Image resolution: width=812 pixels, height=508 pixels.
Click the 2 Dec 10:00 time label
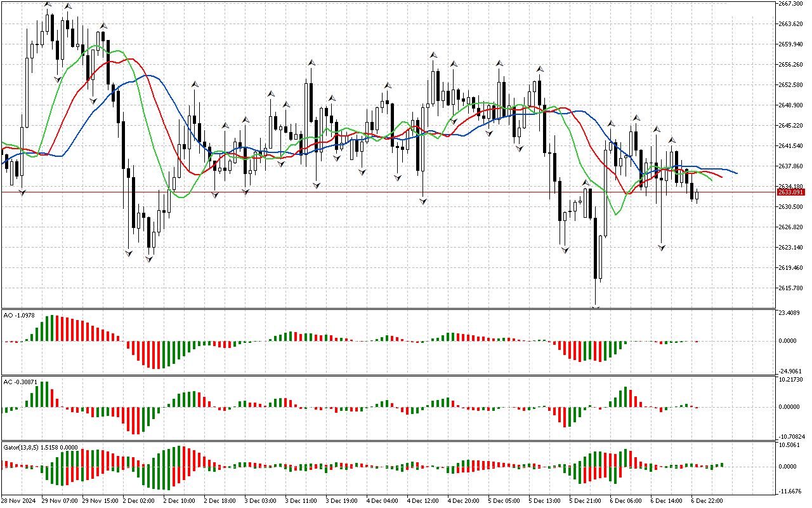pyautogui.click(x=180, y=501)
